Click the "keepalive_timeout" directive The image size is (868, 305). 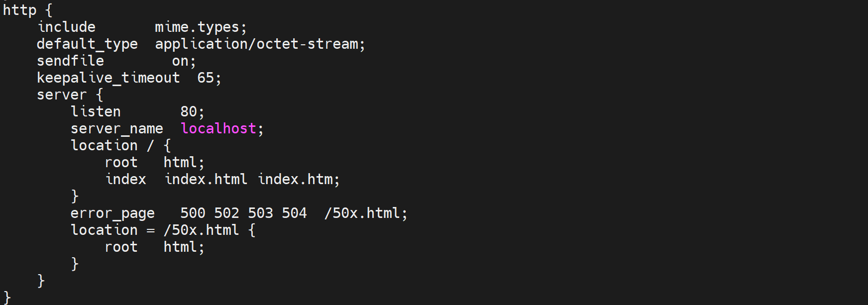point(108,78)
